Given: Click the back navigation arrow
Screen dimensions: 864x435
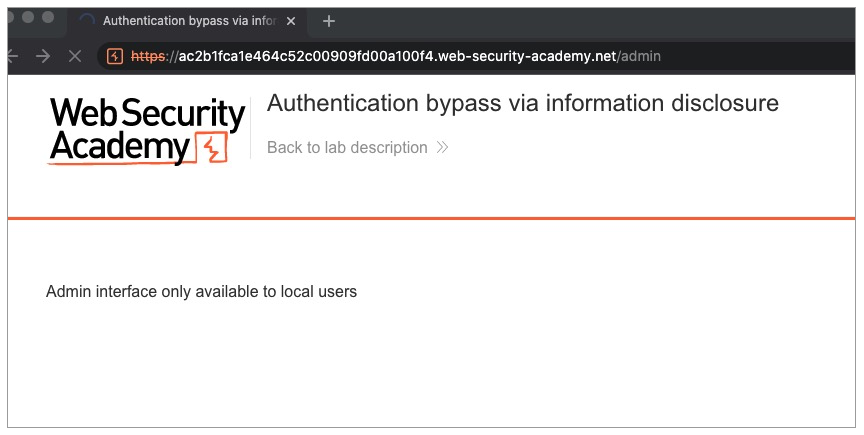Looking at the screenshot, I should click(x=13, y=56).
